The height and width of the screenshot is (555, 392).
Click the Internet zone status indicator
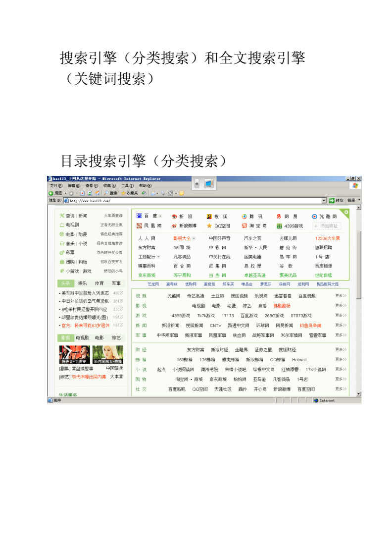coord(324,401)
